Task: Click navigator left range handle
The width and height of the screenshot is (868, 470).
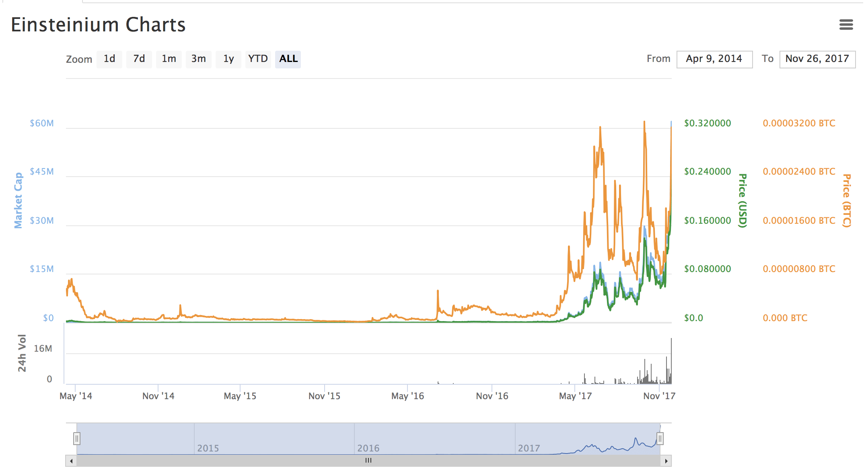Action: (x=77, y=439)
